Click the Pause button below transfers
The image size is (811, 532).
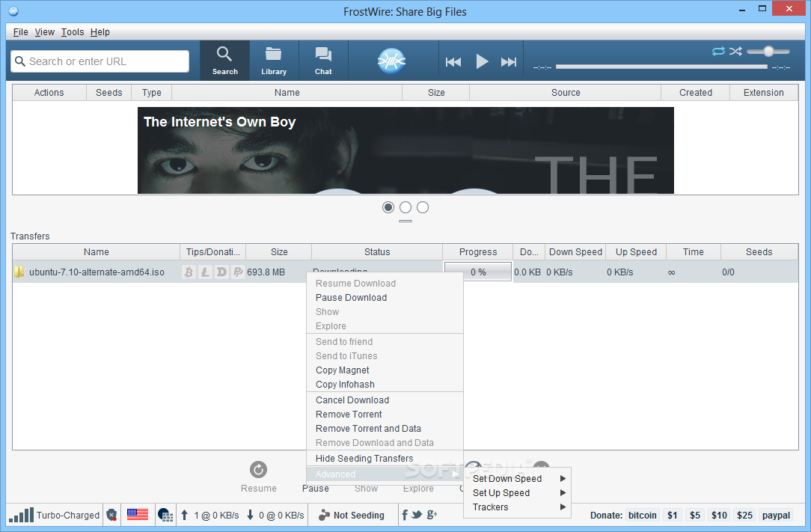pos(315,488)
